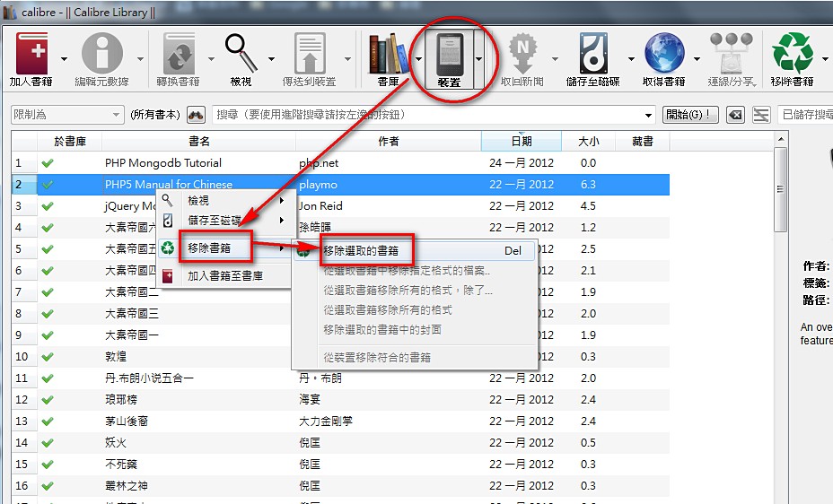Choose 從選取書籍移除所有的格式 in submenu
Viewport: 833px width, 504px height.
(415, 309)
